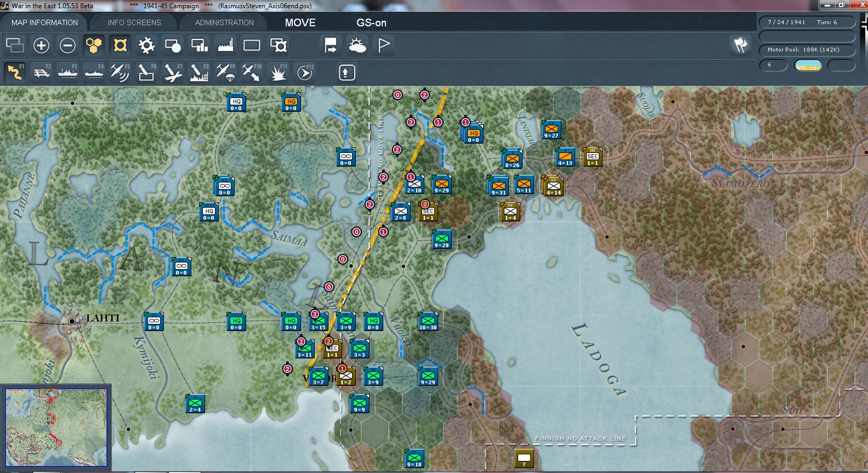Click the crossed white flags icon
This screenshot has width=868, height=473.
[x=740, y=45]
